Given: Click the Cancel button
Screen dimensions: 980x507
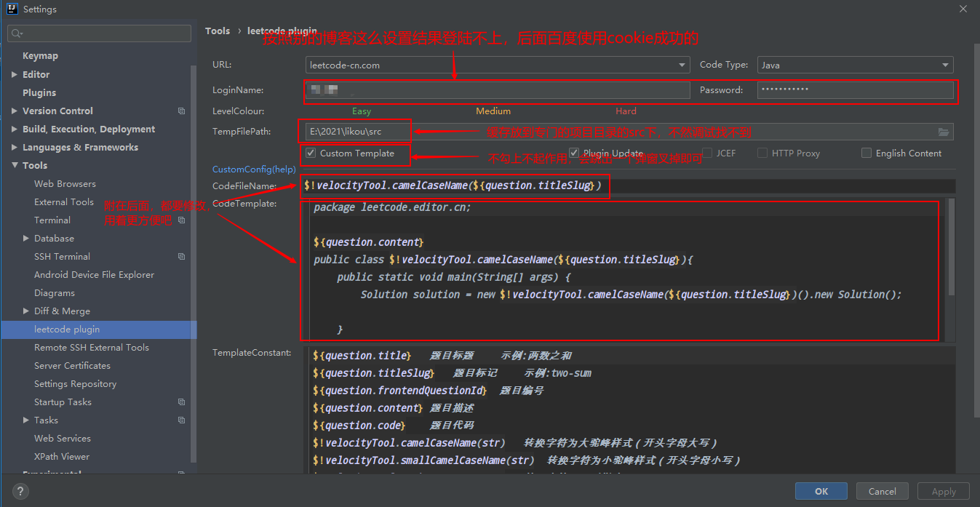Looking at the screenshot, I should (x=883, y=491).
